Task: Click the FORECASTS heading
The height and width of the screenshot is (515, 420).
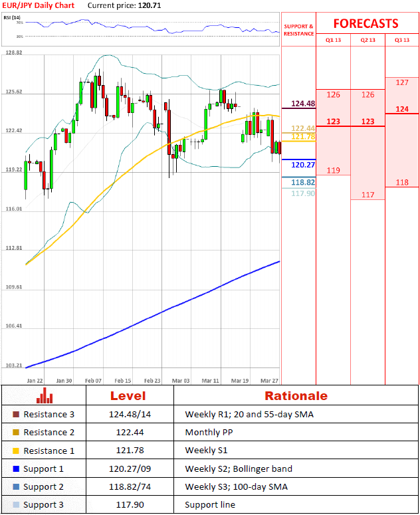Action: 366,24
